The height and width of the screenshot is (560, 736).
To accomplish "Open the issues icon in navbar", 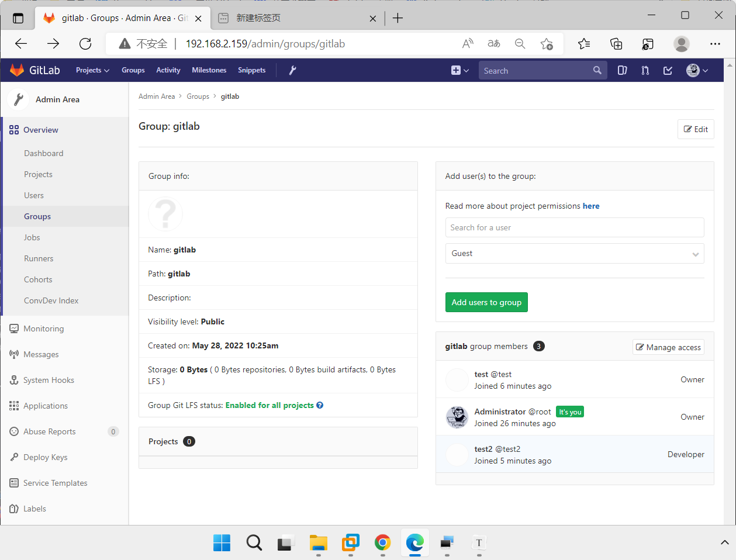I will [622, 70].
